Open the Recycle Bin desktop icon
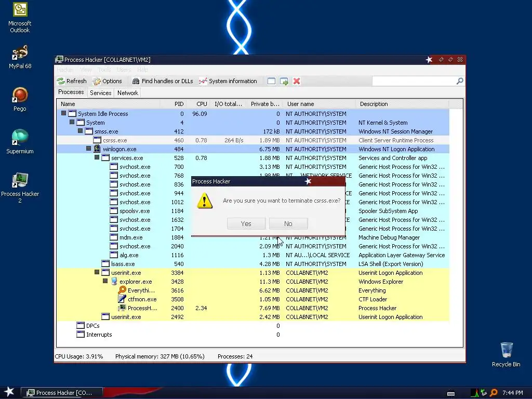 [x=506, y=354]
